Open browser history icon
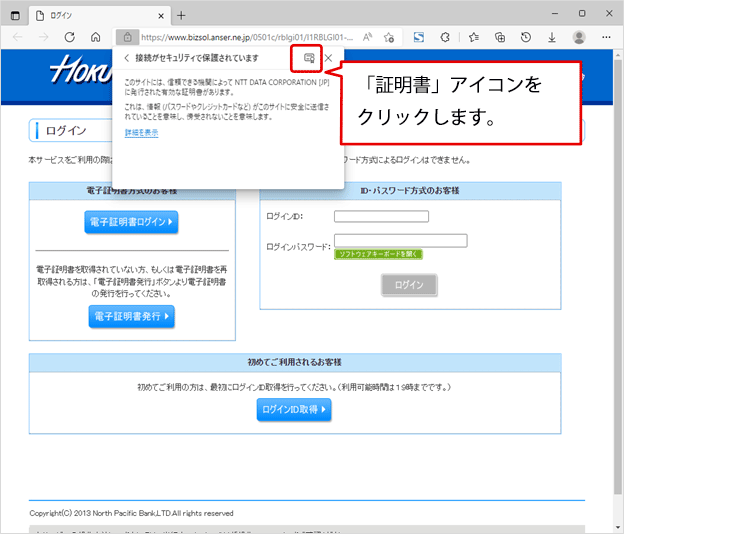Screen dimensions: 730x540 tap(526, 36)
